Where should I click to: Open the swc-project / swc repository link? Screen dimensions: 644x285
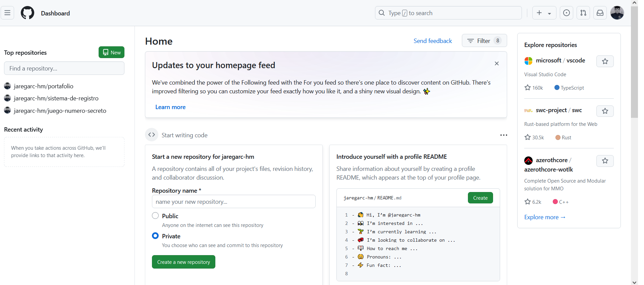click(559, 110)
